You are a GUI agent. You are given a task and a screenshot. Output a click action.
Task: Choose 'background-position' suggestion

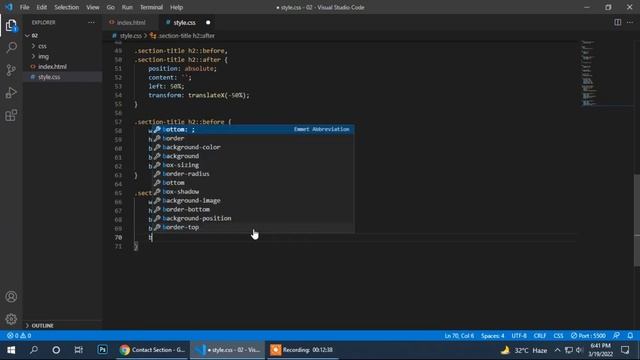(253, 218)
